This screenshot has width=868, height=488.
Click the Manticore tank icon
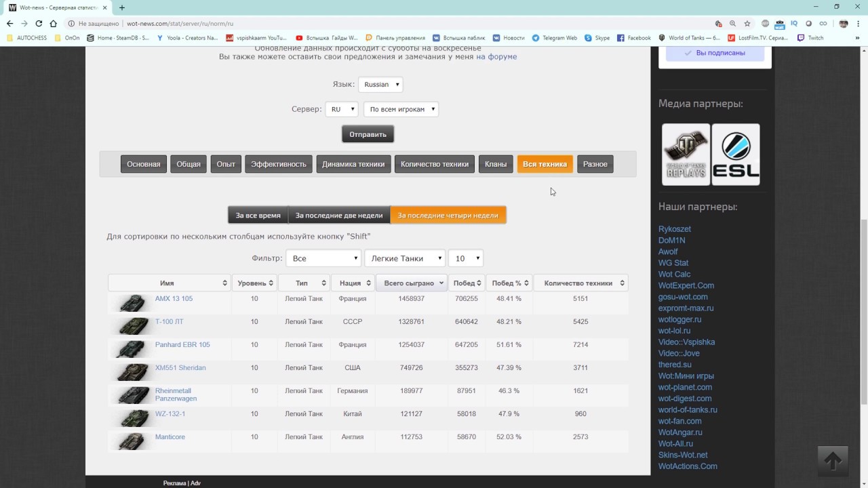pyautogui.click(x=132, y=441)
